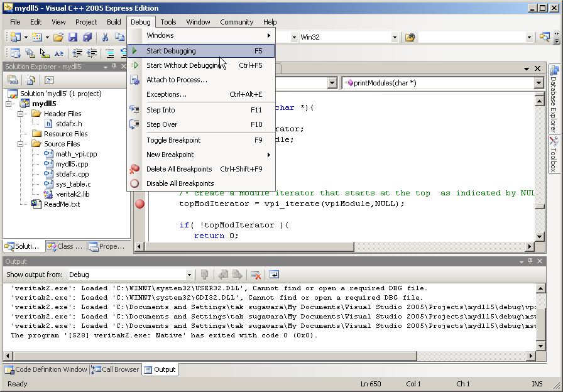Open the Toolbox side tab
Image resolution: width=563 pixels, height=392 pixels.
pos(554,155)
